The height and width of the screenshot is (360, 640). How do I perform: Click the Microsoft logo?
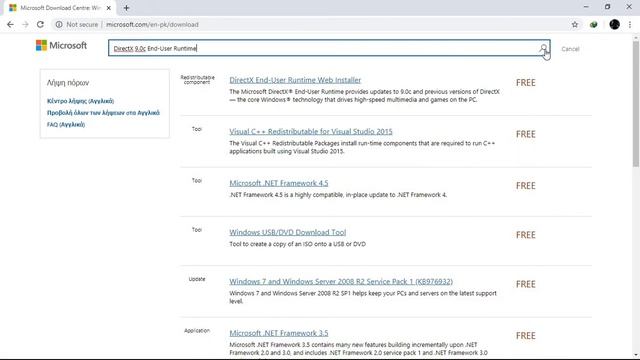coord(61,45)
